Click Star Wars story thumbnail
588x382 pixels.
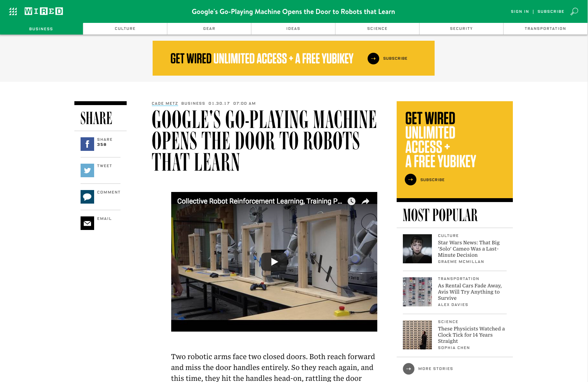[417, 249]
